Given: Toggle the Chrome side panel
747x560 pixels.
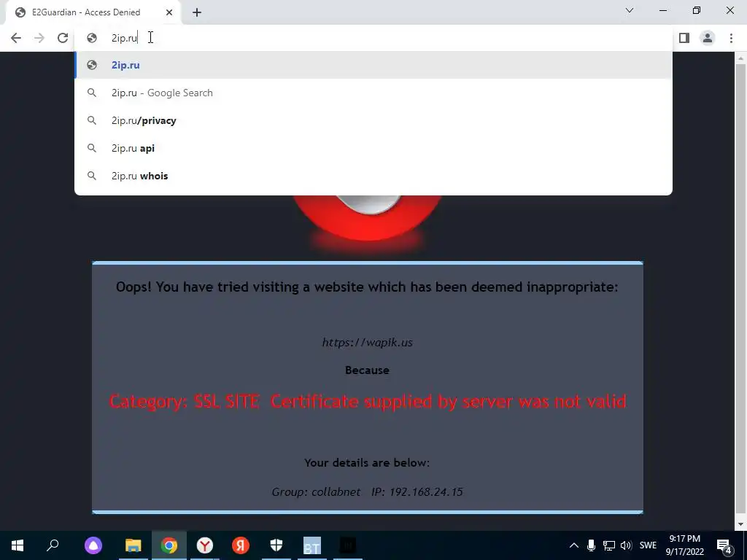Looking at the screenshot, I should pos(684,38).
